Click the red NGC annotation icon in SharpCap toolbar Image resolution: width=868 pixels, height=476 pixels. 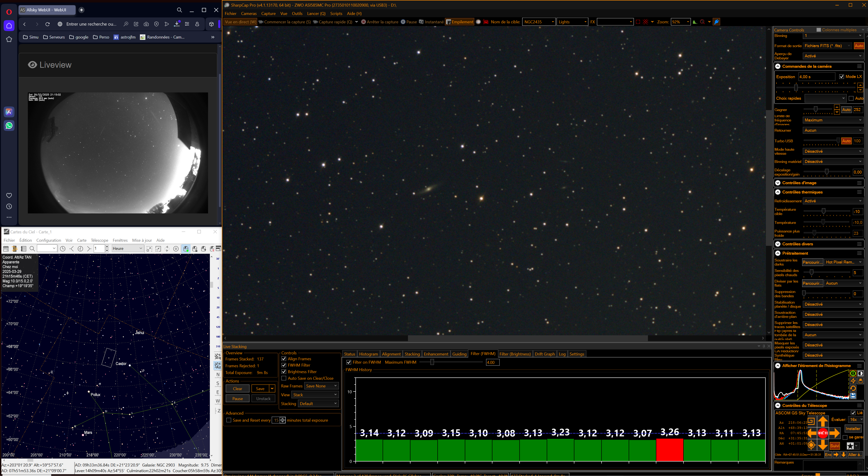486,22
